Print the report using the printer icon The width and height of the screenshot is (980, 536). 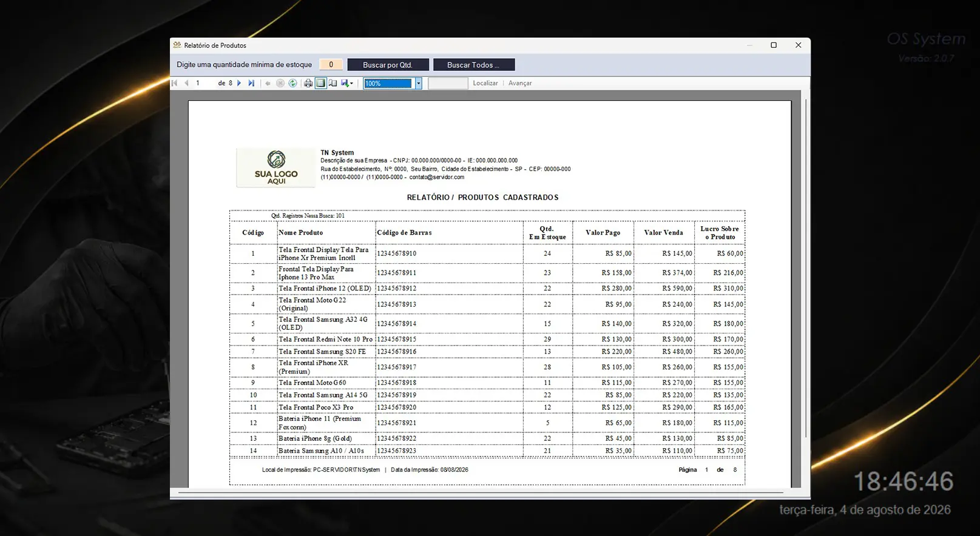tap(308, 83)
